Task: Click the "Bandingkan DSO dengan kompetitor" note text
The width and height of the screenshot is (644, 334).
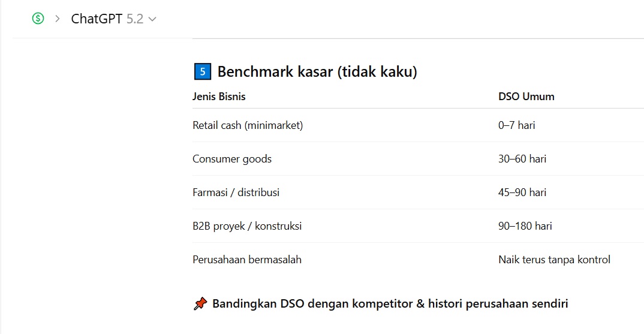Action: (390, 303)
